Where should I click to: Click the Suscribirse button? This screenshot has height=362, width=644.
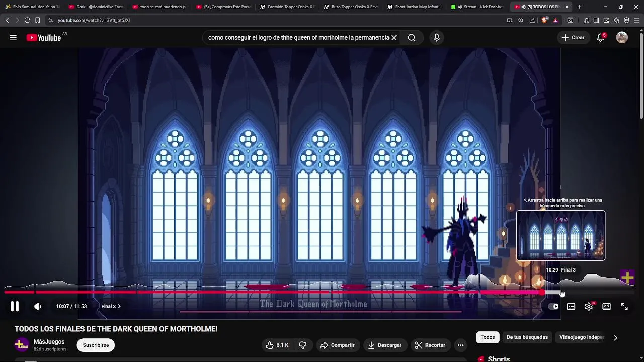96,345
